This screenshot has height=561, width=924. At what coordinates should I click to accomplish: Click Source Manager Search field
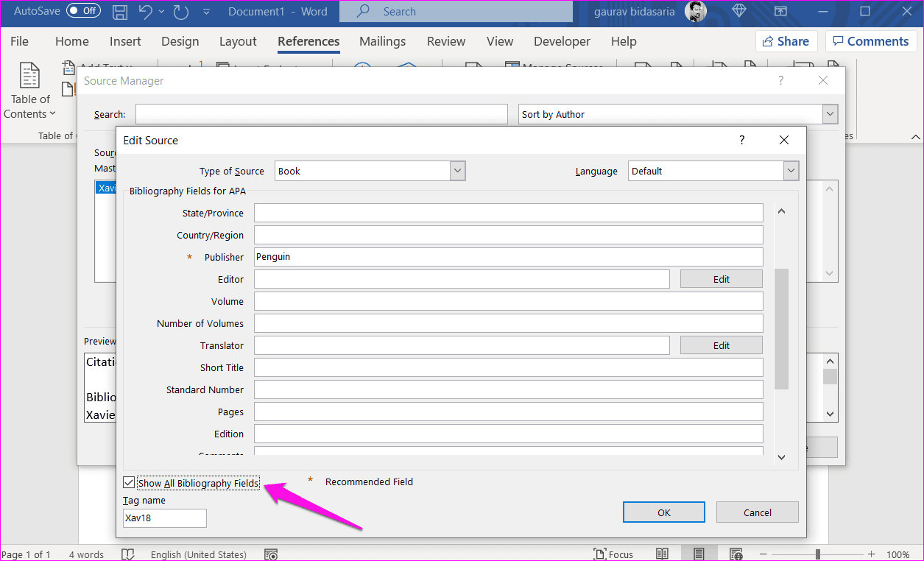322,114
